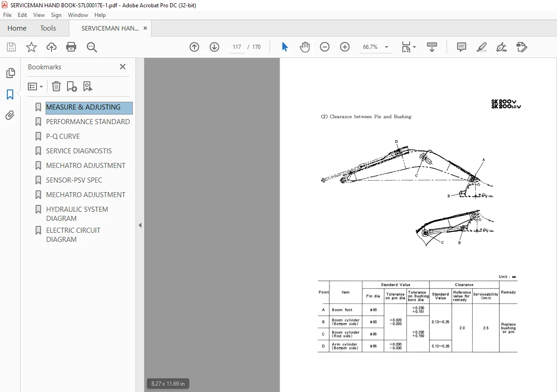Open the find text magnifier tool
The image size is (557, 392).
[92, 47]
